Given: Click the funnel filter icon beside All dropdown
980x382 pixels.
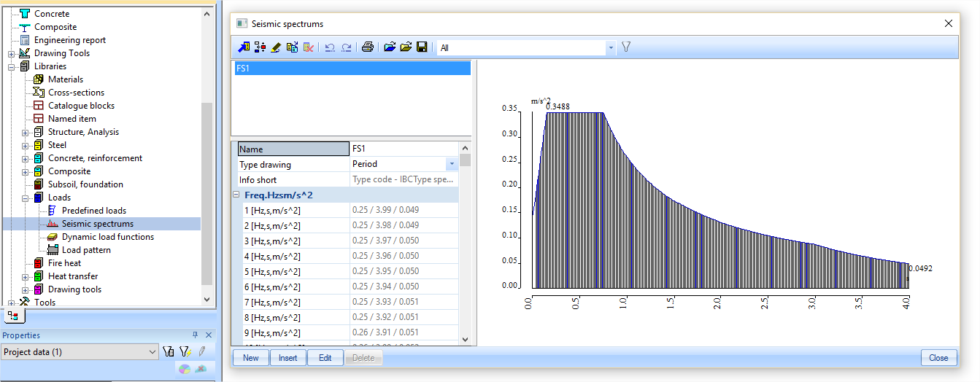Looking at the screenshot, I should (625, 47).
